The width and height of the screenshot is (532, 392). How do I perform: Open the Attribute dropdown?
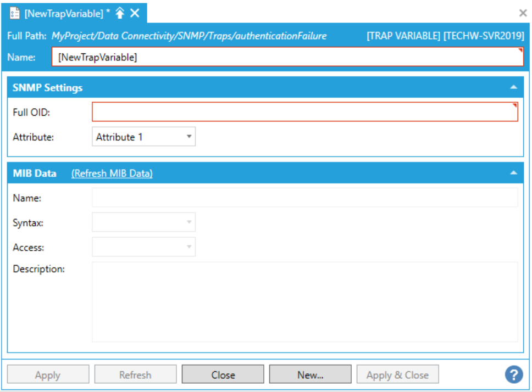pos(143,137)
